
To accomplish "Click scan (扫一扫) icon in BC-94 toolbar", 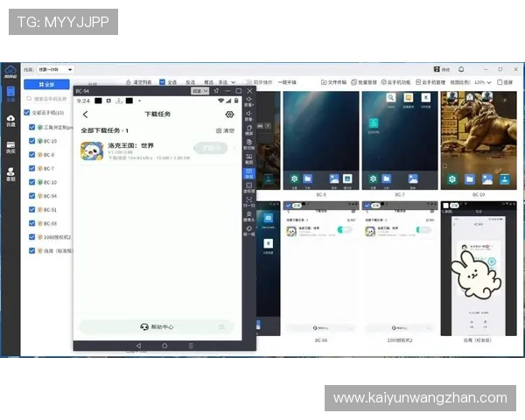I will click(x=249, y=202).
